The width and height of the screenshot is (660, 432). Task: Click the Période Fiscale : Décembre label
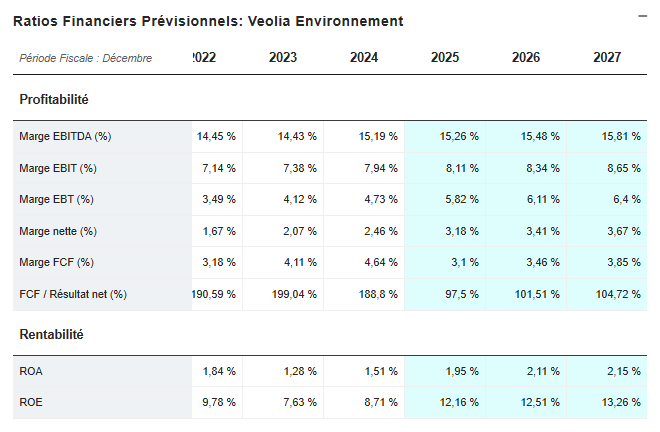point(85,58)
